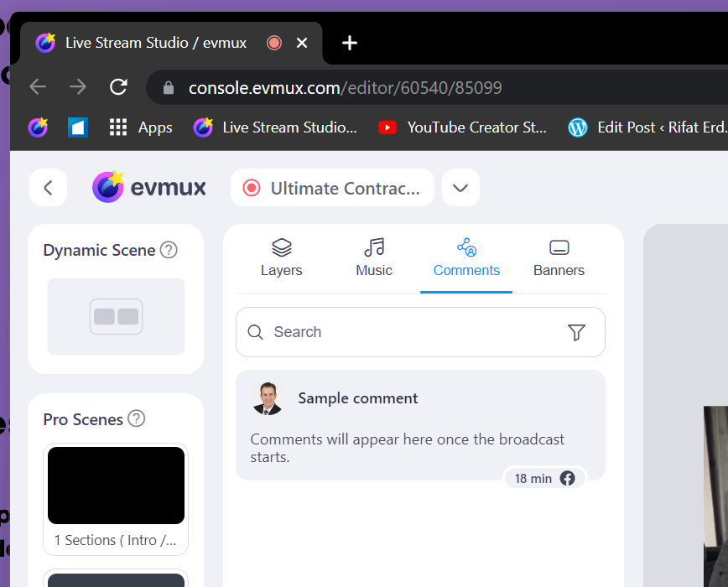Open the Edit Post WordPress bookmark
The image size is (728, 587).
(x=647, y=127)
